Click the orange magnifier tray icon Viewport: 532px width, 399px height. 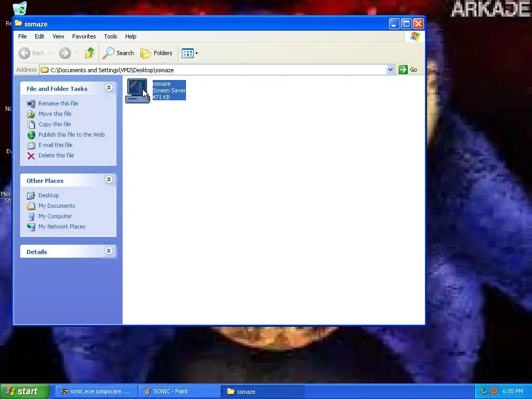[494, 391]
